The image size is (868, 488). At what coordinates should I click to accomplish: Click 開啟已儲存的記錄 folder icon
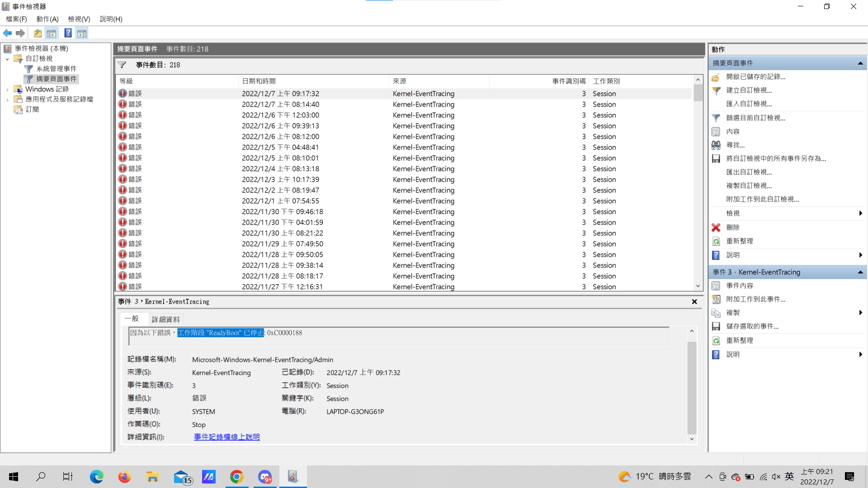(716, 77)
